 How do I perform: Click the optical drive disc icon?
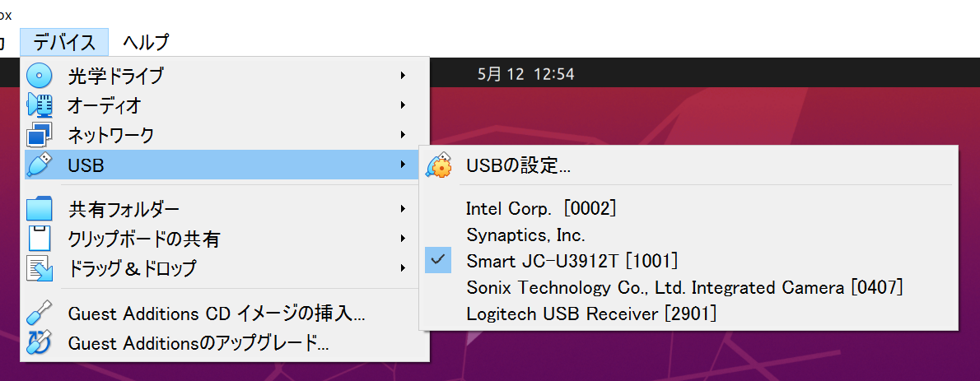pyautogui.click(x=39, y=76)
